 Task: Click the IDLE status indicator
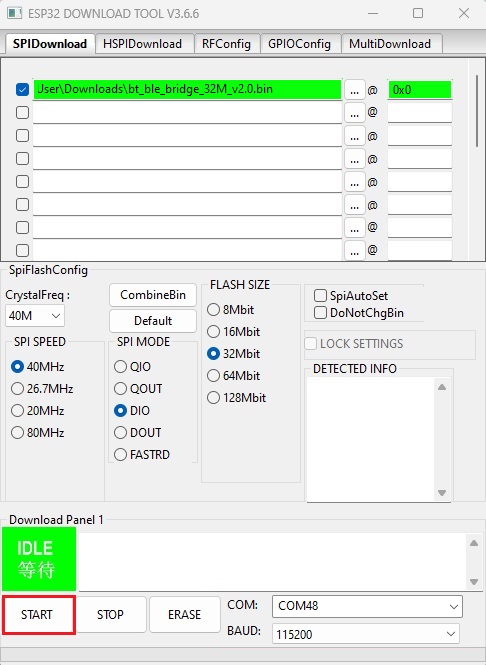[x=39, y=559]
